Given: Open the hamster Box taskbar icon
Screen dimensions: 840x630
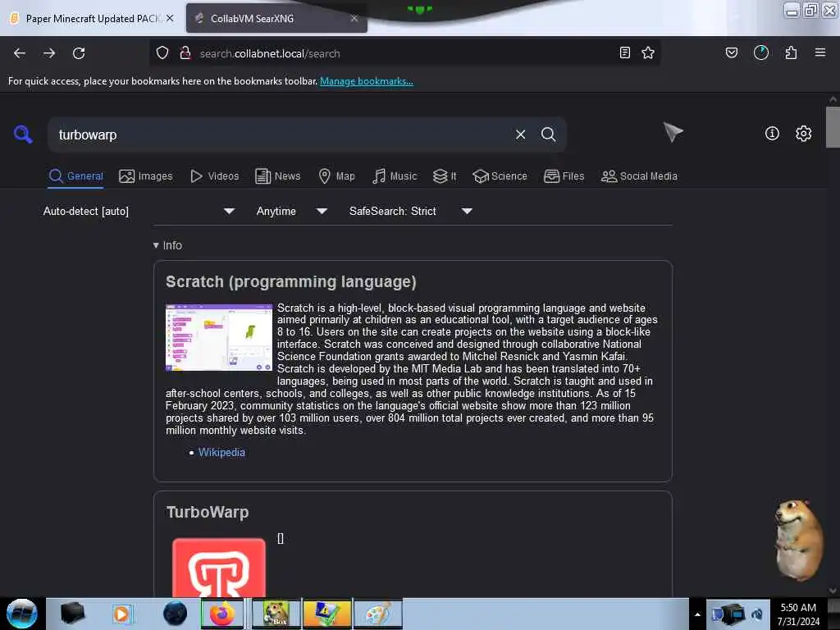Looking at the screenshot, I should pyautogui.click(x=276, y=614).
